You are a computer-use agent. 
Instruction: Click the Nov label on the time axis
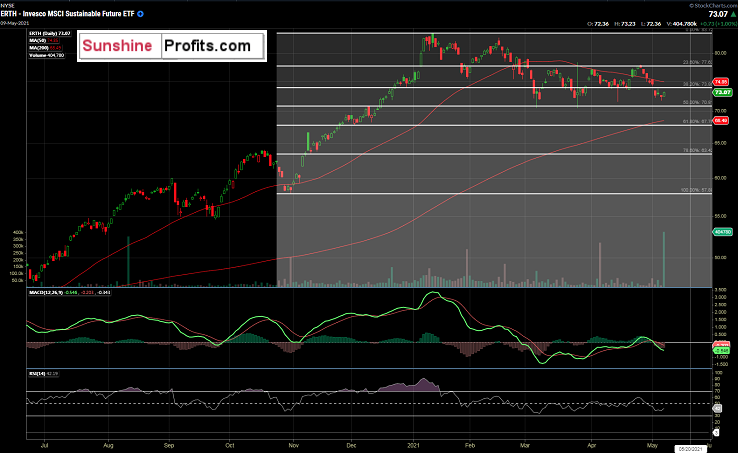[293, 445]
